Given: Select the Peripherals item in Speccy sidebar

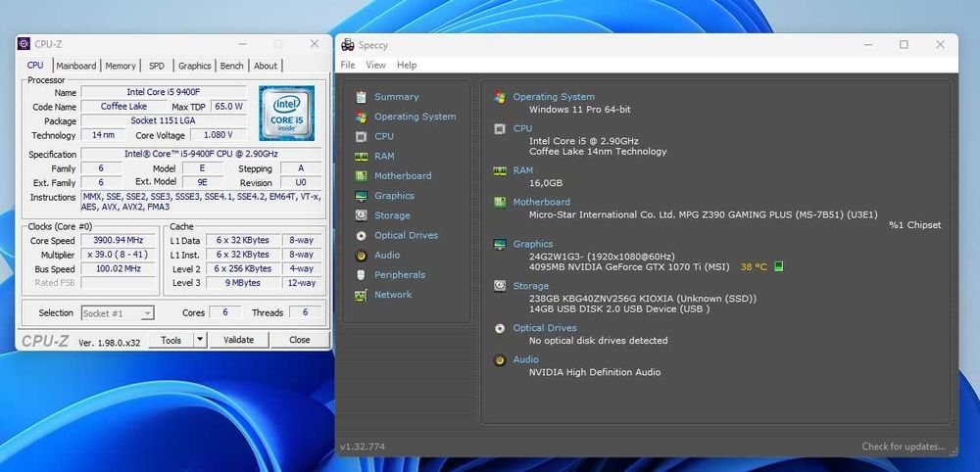Looking at the screenshot, I should (x=400, y=275).
